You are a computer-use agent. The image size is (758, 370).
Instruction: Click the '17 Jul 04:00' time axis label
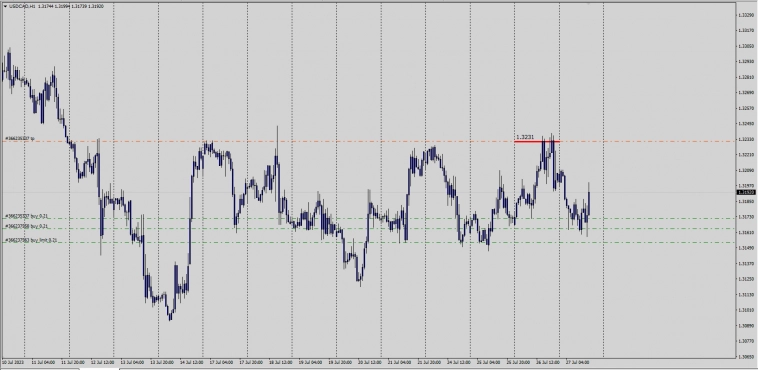click(221, 362)
